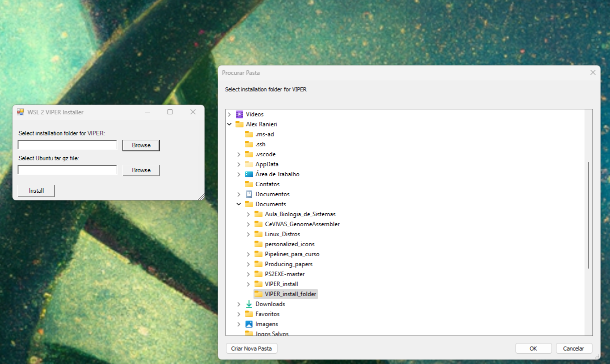This screenshot has width=610, height=364.
Task: Expand the Pipelines_para_curso node
Action: [x=248, y=254]
